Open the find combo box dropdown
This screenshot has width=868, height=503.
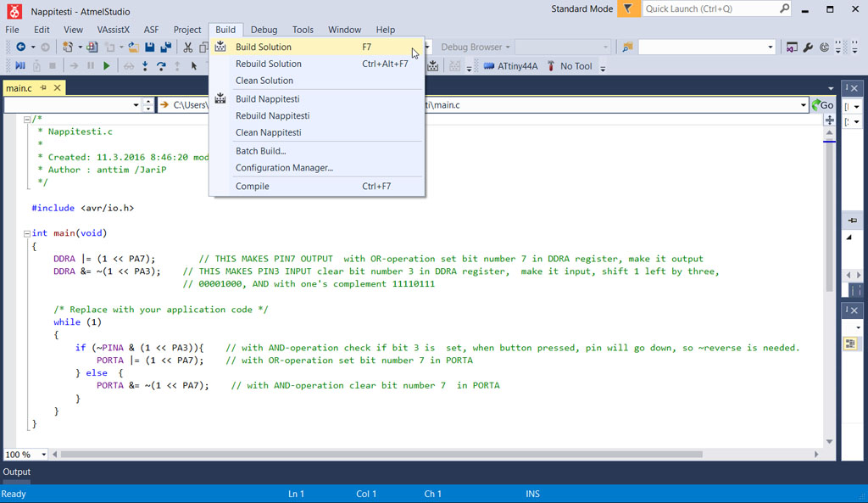[x=770, y=48]
